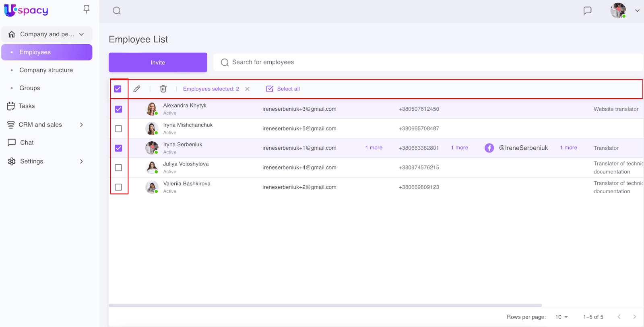Uncheck Alexandra Khytyk's checkbox
Screen dimensions: 644x327
click(x=118, y=109)
